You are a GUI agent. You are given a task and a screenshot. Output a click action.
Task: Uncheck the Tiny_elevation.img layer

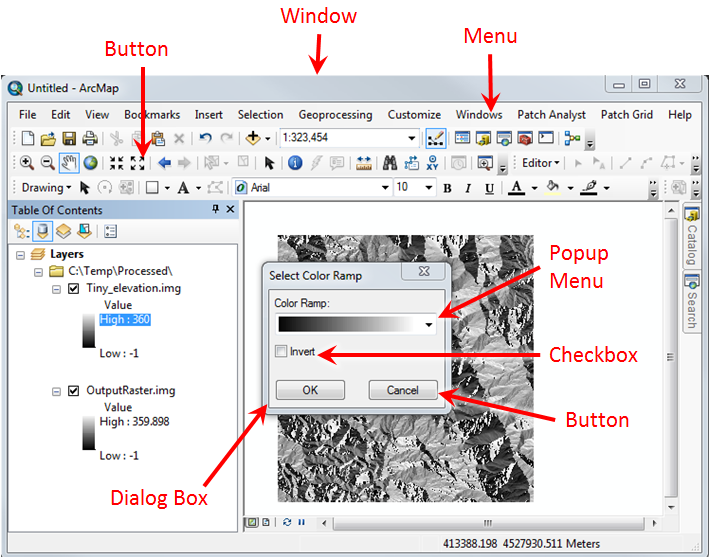tap(73, 289)
